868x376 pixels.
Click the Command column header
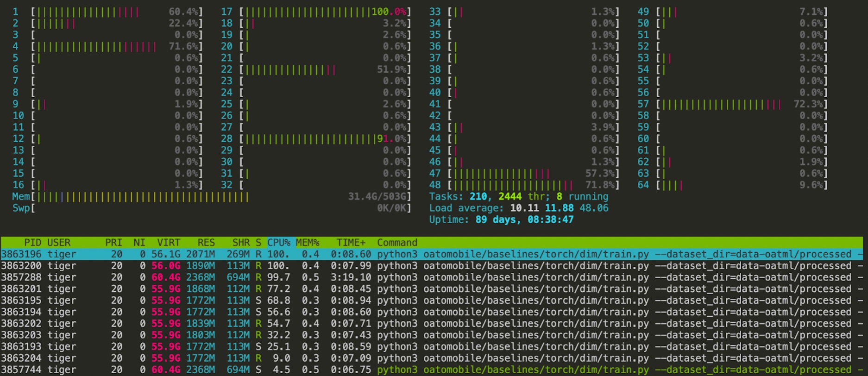(397, 243)
